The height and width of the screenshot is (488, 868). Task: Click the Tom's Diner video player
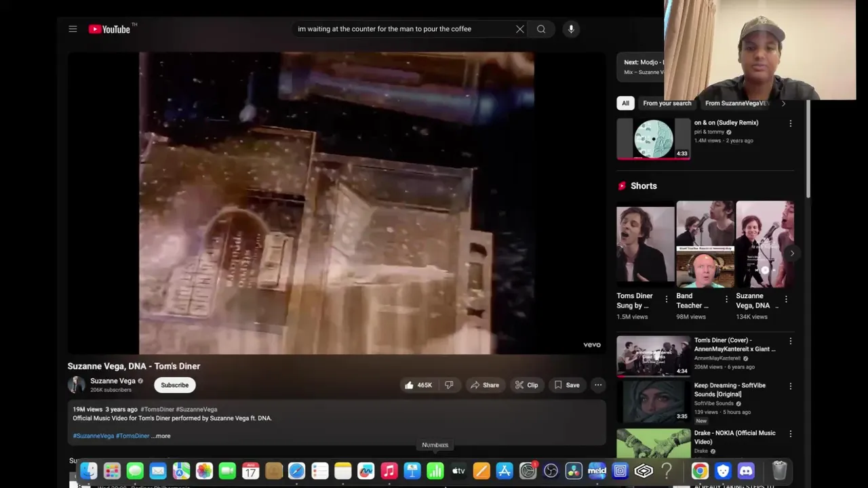[336, 203]
